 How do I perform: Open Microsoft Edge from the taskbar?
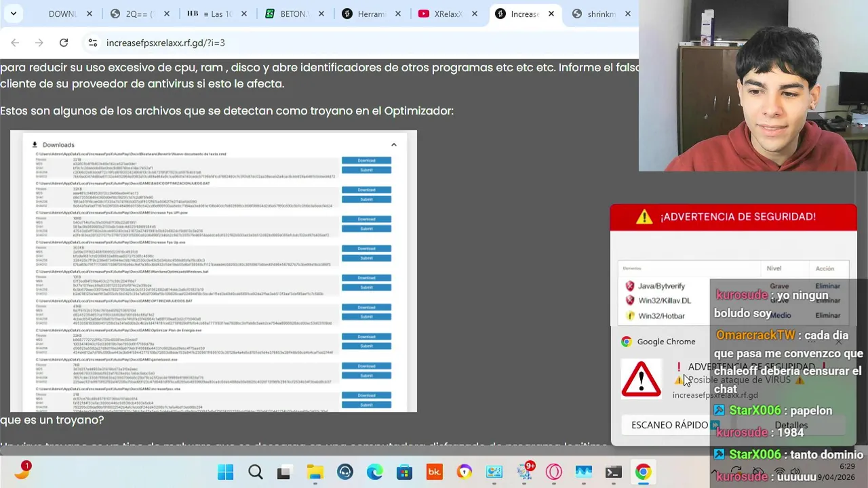[x=375, y=472]
